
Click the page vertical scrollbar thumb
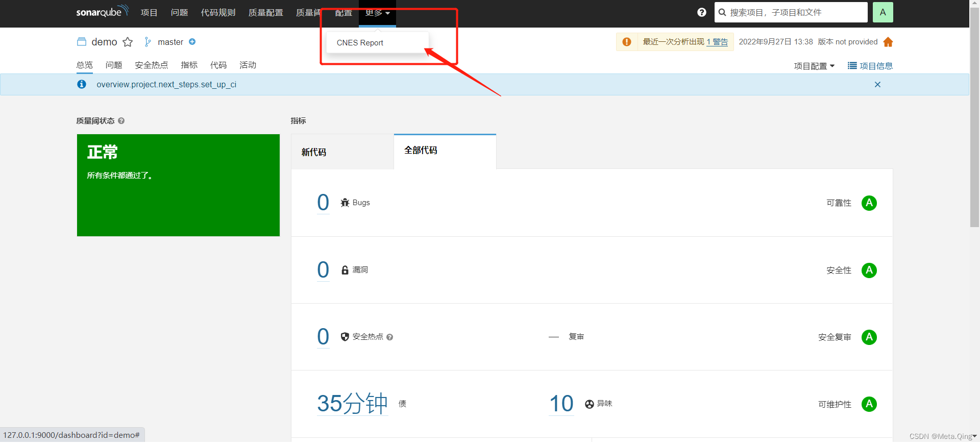pyautogui.click(x=974, y=117)
